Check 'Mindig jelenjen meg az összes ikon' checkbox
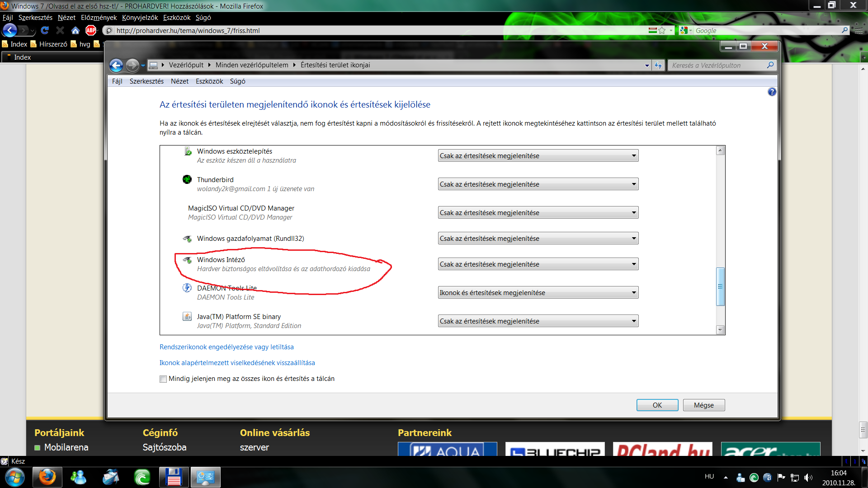The width and height of the screenshot is (868, 488). 163,379
